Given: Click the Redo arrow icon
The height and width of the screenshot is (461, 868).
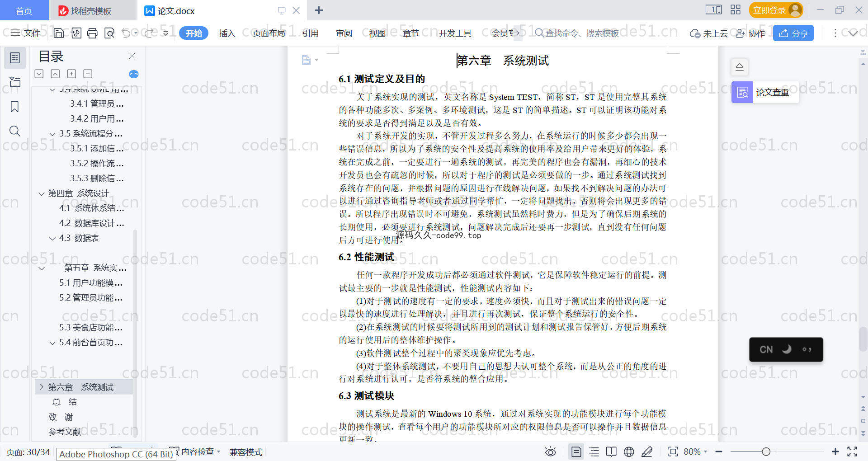Looking at the screenshot, I should click(x=149, y=33).
